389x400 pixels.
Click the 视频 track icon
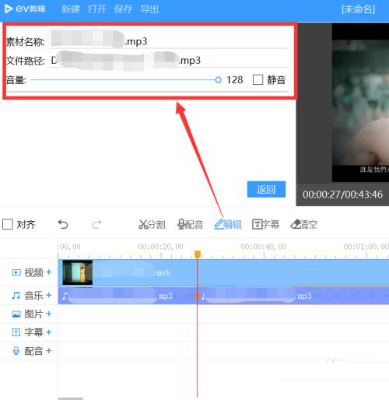pyautogui.click(x=16, y=273)
